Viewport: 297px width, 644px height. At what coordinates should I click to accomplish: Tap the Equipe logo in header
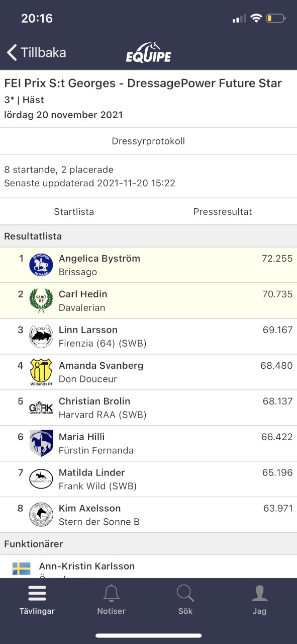coord(148,52)
